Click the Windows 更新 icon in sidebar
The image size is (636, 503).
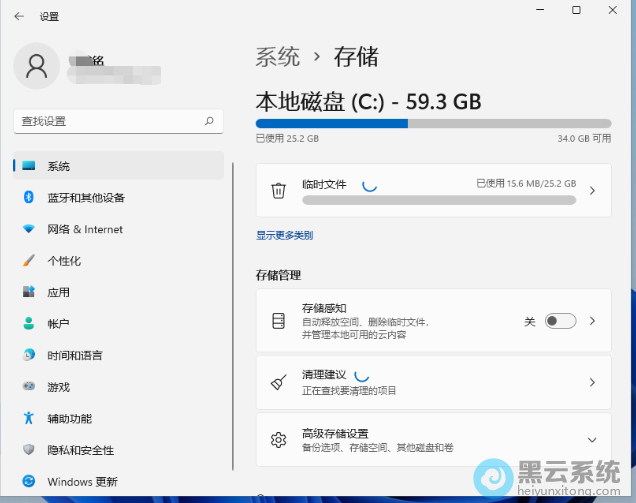pyautogui.click(x=29, y=482)
